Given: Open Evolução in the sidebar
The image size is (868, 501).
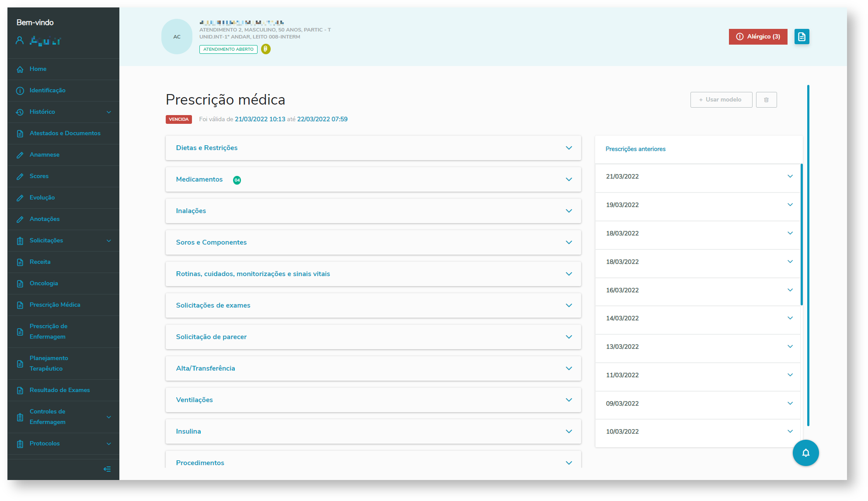Looking at the screenshot, I should click(42, 198).
